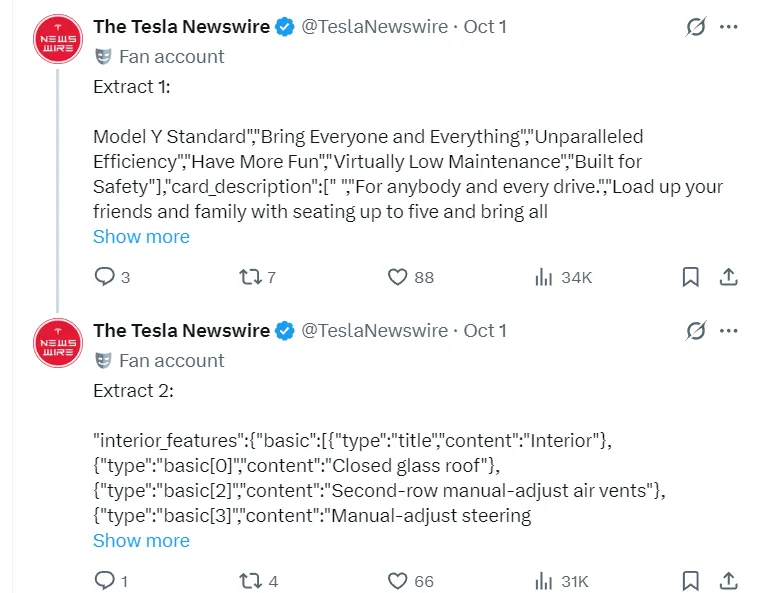The height and width of the screenshot is (593, 760).
Task: Open more options for Extract 2 post
Action: (x=729, y=331)
